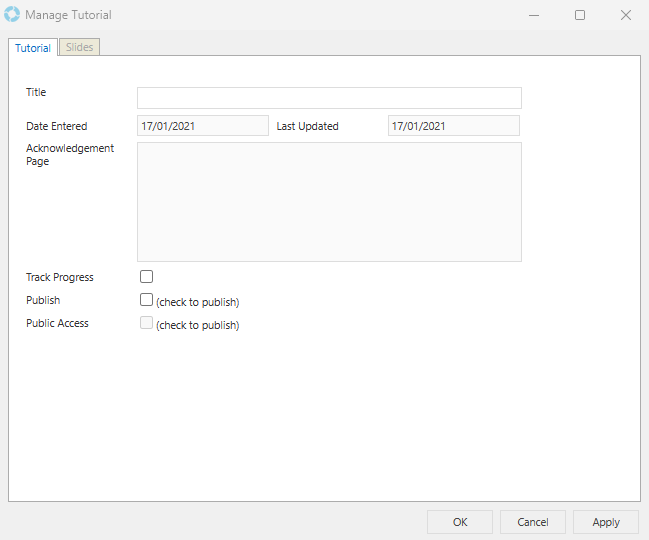
Task: Maximize the Manage Tutorial window
Action: point(580,15)
